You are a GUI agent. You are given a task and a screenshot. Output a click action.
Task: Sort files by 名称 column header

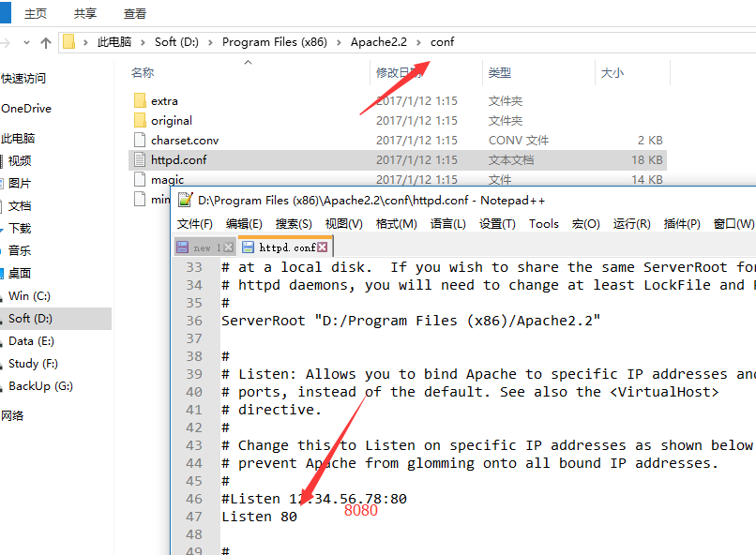click(x=143, y=73)
